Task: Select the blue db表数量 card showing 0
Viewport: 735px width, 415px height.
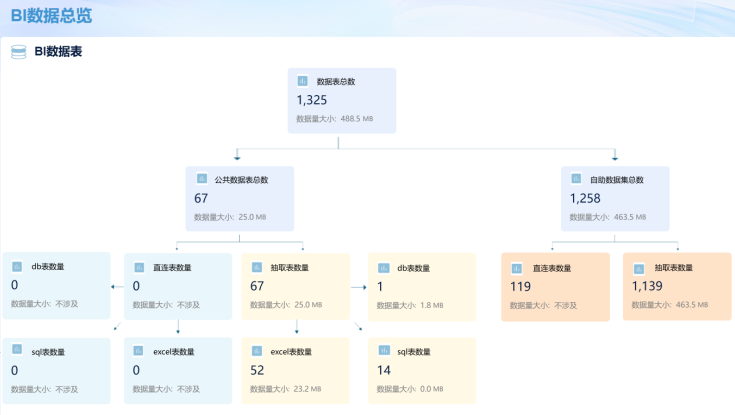Action: coord(56,286)
